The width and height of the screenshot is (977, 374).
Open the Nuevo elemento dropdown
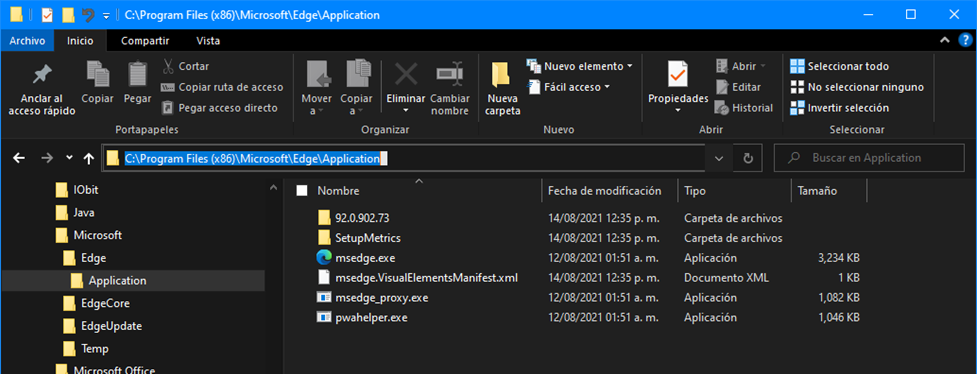(579, 66)
